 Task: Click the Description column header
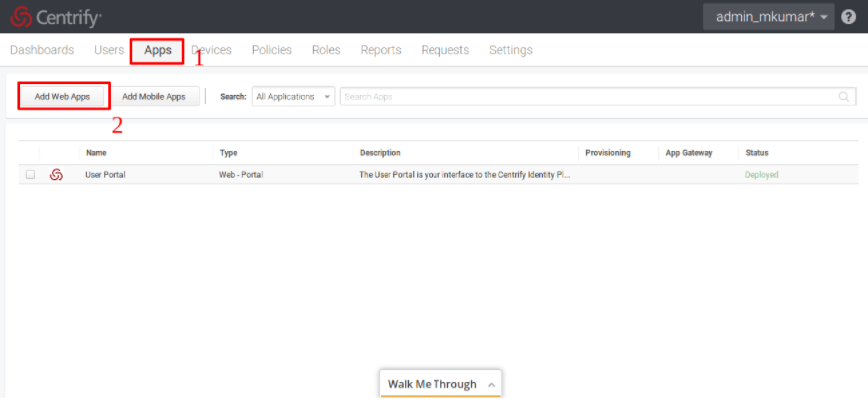pyautogui.click(x=380, y=153)
